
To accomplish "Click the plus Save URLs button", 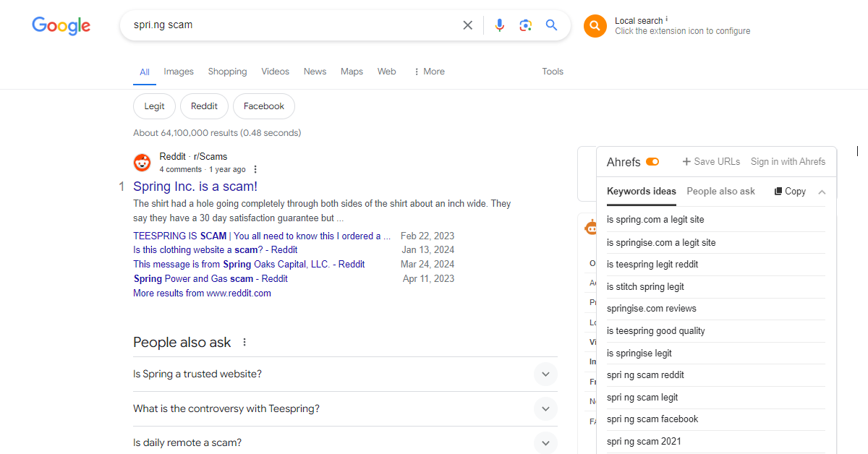I will 711,162.
